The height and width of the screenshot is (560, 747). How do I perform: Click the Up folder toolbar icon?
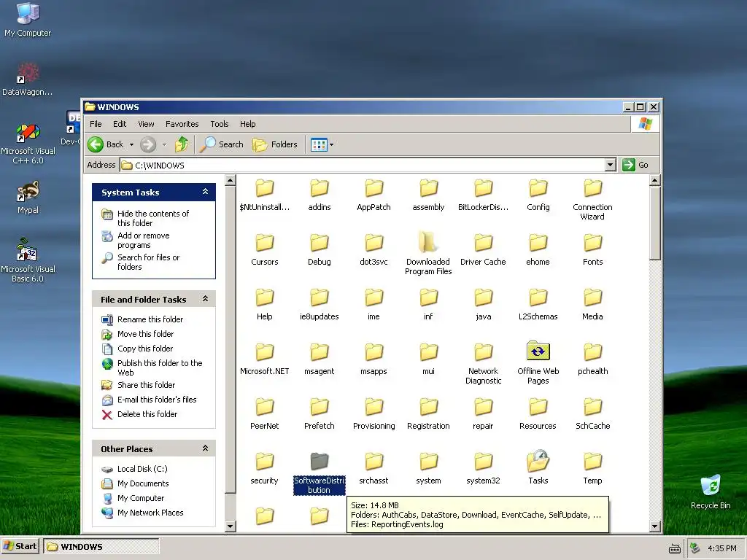click(182, 144)
